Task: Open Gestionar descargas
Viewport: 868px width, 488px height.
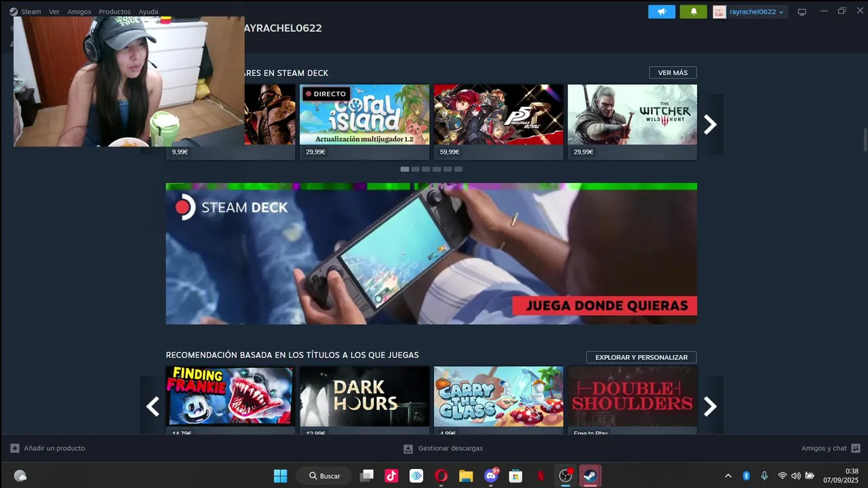Action: (450, 448)
